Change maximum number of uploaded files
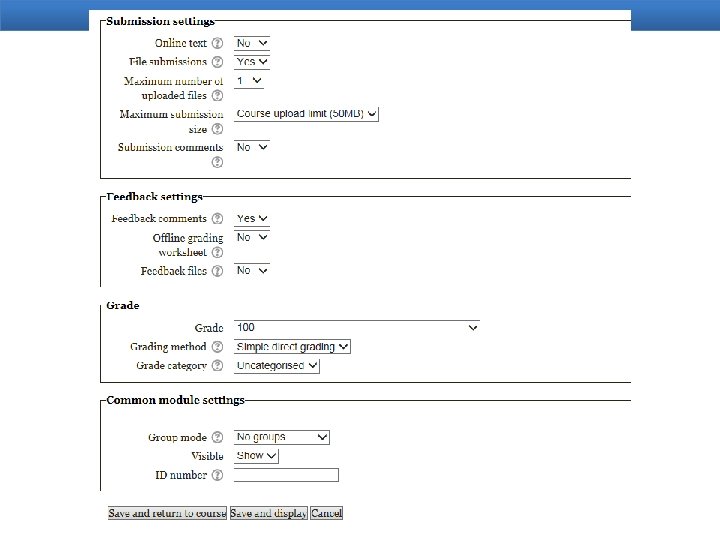The image size is (720, 540). coord(248,81)
